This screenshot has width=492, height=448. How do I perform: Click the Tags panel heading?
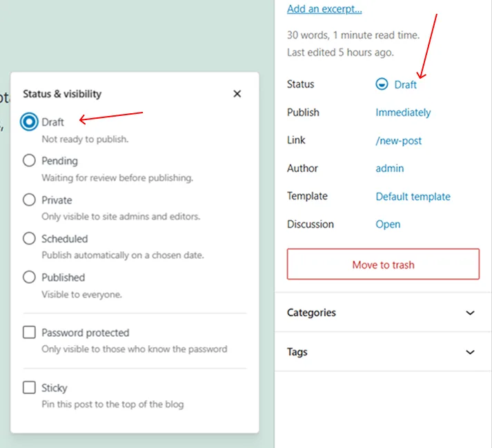[297, 352]
